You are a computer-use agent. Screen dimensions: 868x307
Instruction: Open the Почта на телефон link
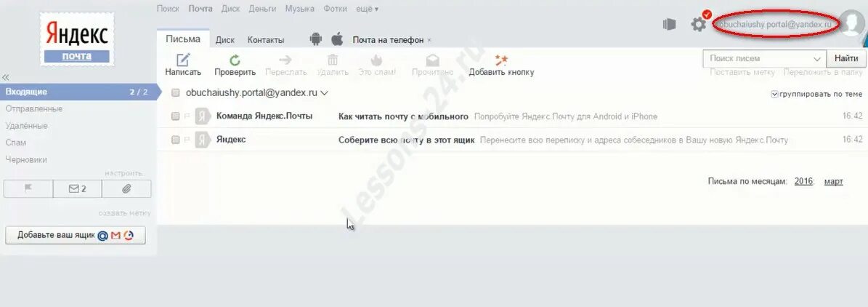[x=388, y=40]
